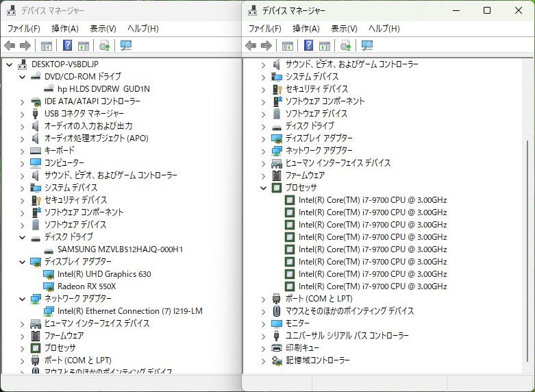Click first i7-9700 processor chip icon
Image resolution: width=535 pixels, height=392 pixels.
coord(290,200)
